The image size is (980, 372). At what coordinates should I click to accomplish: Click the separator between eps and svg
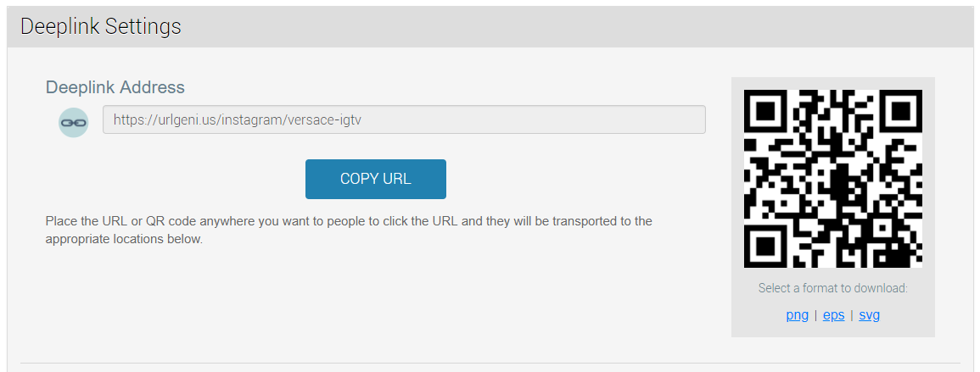[x=852, y=315]
